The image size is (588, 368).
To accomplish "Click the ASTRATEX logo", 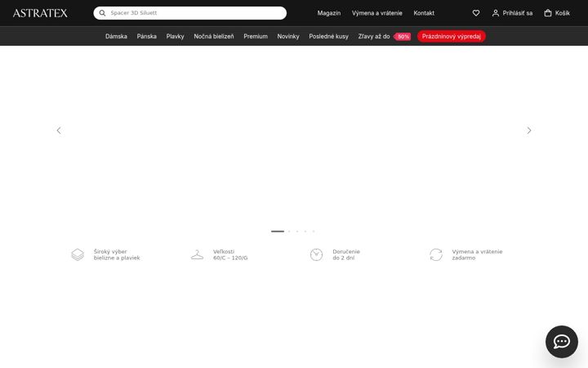I will point(40,13).
